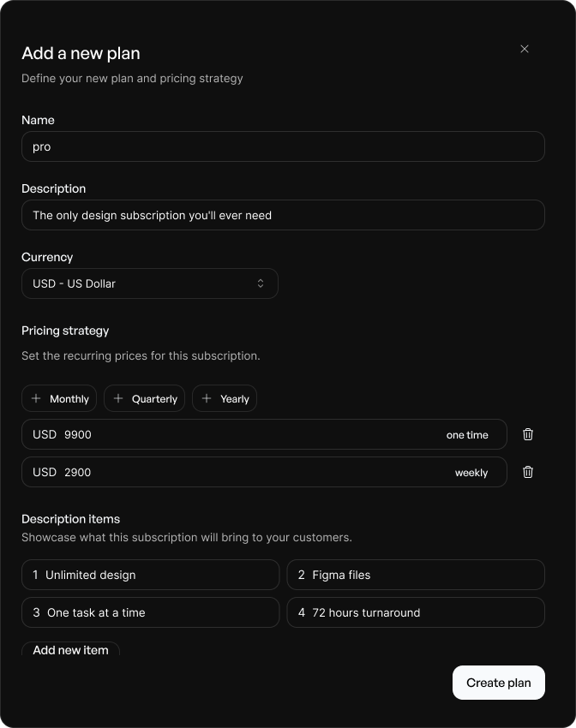
Task: Edit description item 1 'Unlimited design'
Action: click(x=150, y=575)
